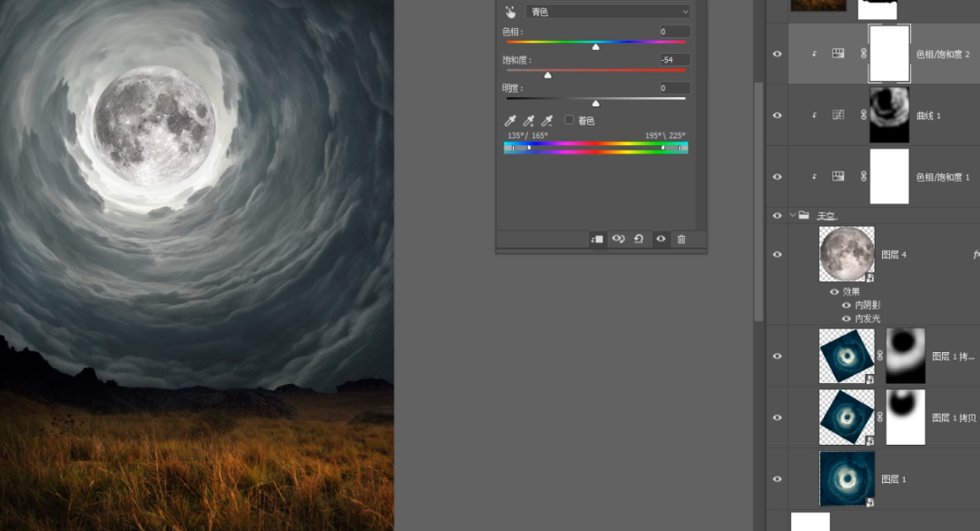
Task: Choose the subtract-from-sample eyedropper
Action: click(547, 121)
